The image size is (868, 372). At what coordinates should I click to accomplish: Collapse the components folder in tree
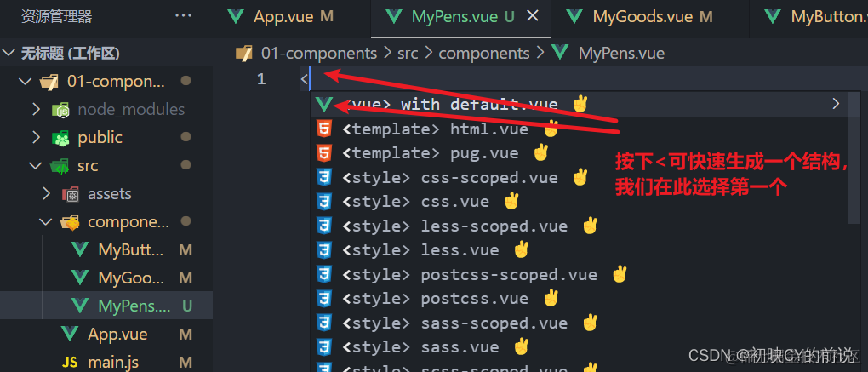pyautogui.click(x=47, y=222)
